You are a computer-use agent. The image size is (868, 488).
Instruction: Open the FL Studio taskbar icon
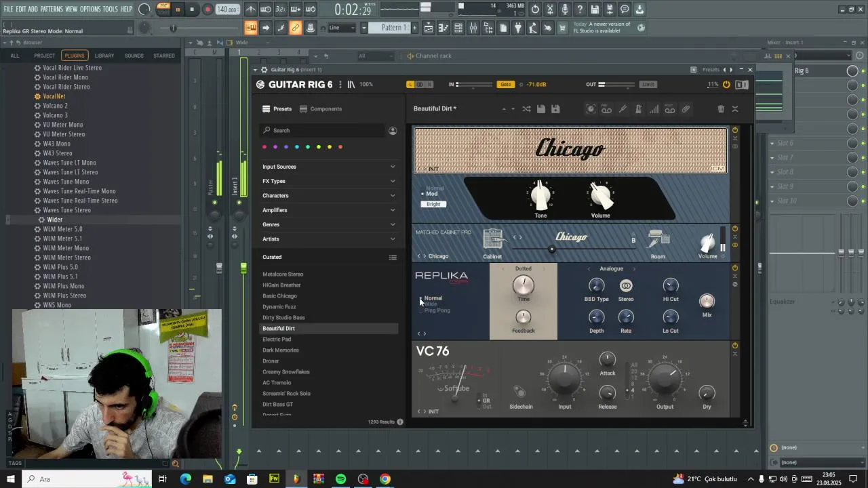pyautogui.click(x=296, y=479)
